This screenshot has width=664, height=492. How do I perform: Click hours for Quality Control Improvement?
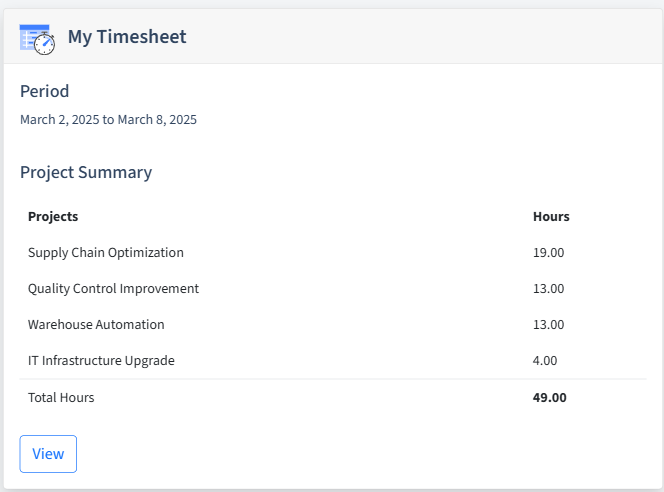pos(548,288)
